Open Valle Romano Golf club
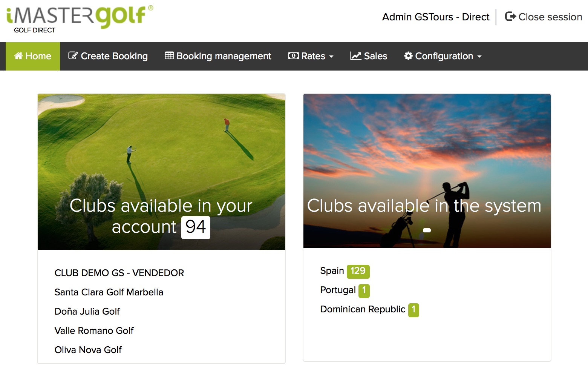This screenshot has height=378, width=588. click(94, 331)
